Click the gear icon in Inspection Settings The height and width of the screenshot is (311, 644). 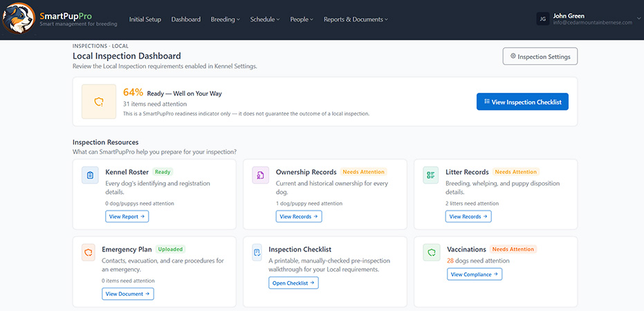pyautogui.click(x=513, y=56)
